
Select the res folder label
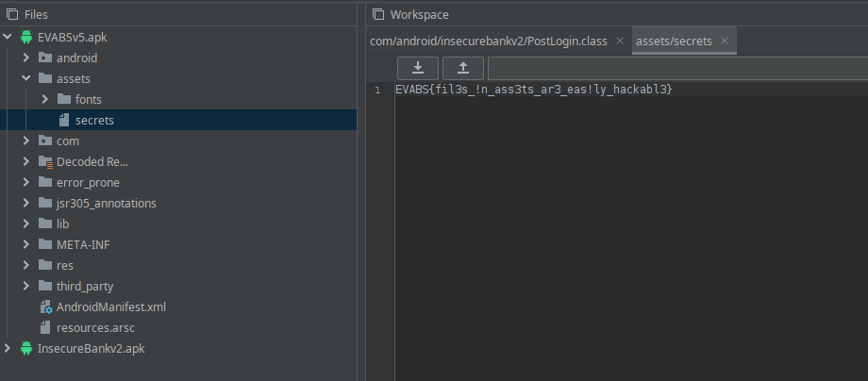coord(65,265)
